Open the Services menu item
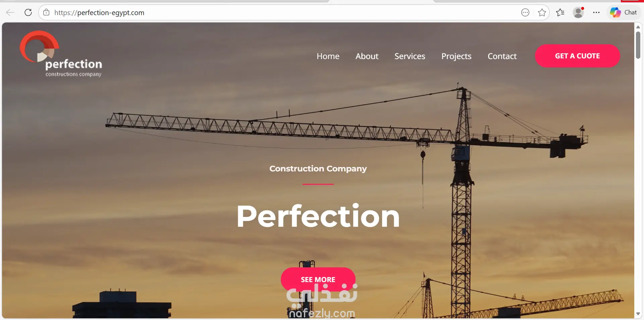 point(410,56)
